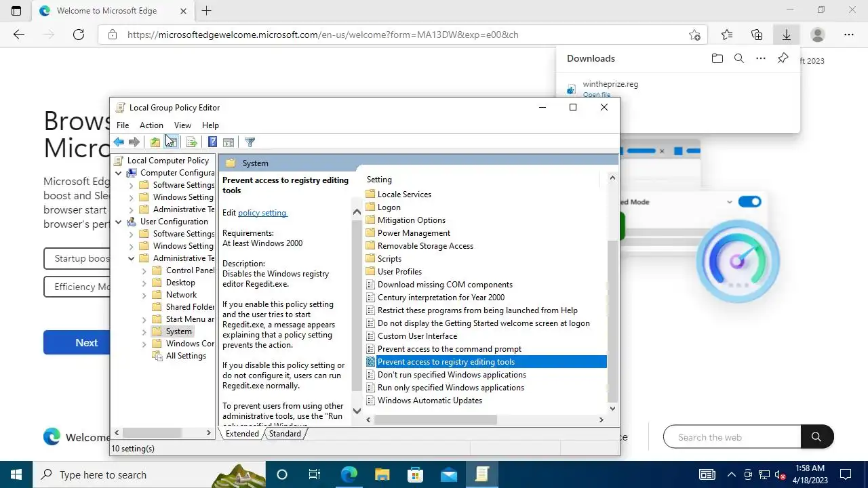
Task: Expand the Desktop tree node
Action: pyautogui.click(x=144, y=283)
